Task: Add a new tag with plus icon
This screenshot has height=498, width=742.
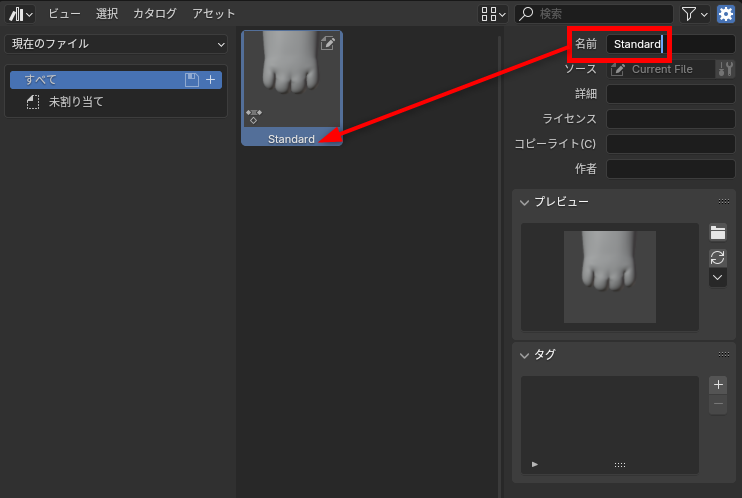Action: pyautogui.click(x=718, y=385)
